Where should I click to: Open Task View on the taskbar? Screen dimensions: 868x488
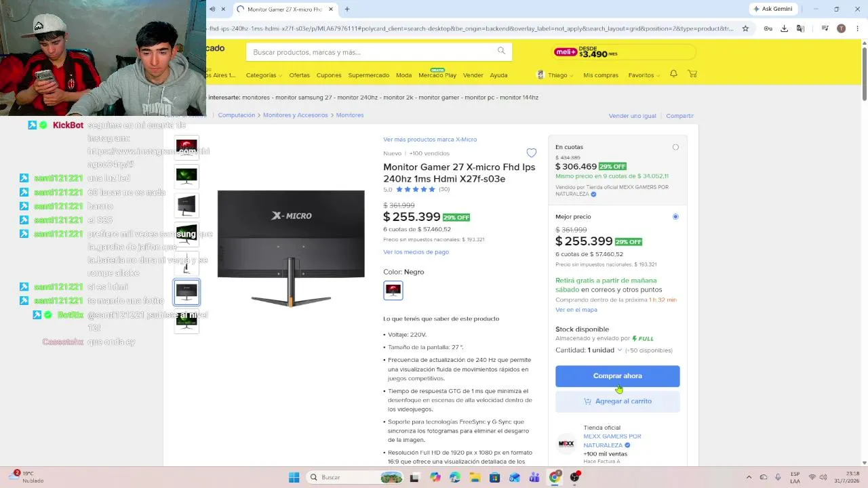[414, 477]
